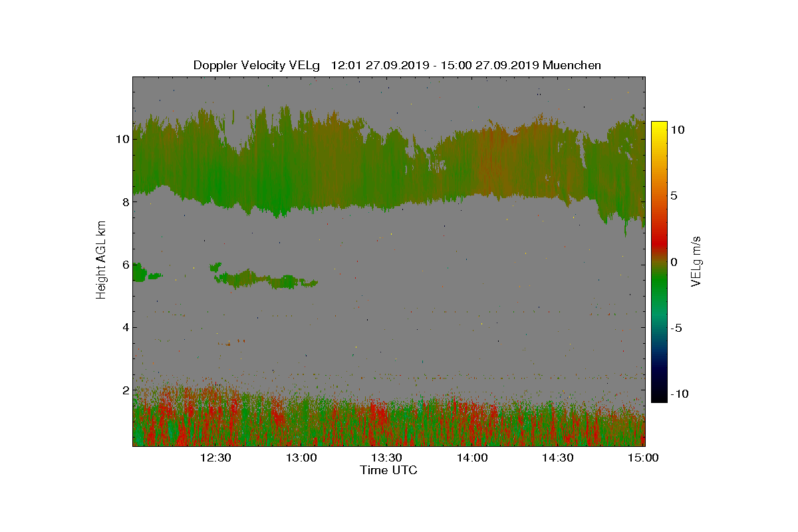The height and width of the screenshot is (532, 798).
Task: Click the green cloud patch near 6 km
Action: [266, 279]
